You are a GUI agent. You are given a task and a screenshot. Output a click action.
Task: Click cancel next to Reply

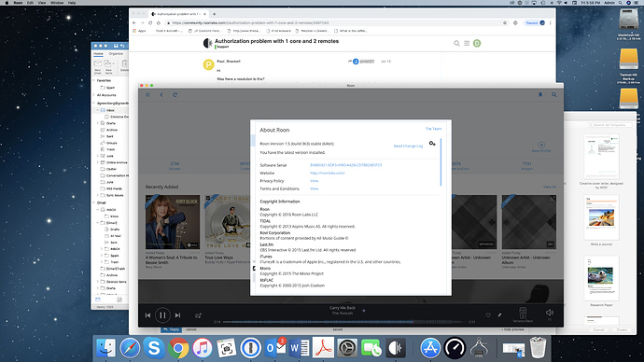pyautogui.click(x=191, y=329)
